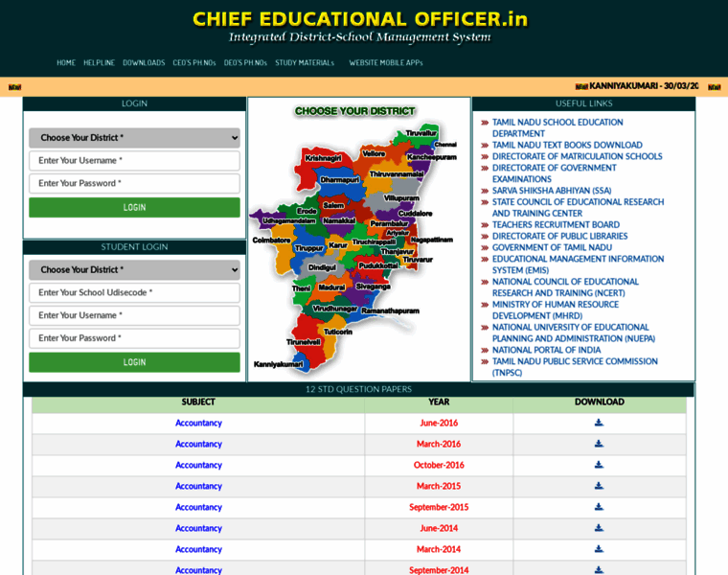The height and width of the screenshot is (575, 728).
Task: Select Salem district on the map
Action: (x=333, y=205)
